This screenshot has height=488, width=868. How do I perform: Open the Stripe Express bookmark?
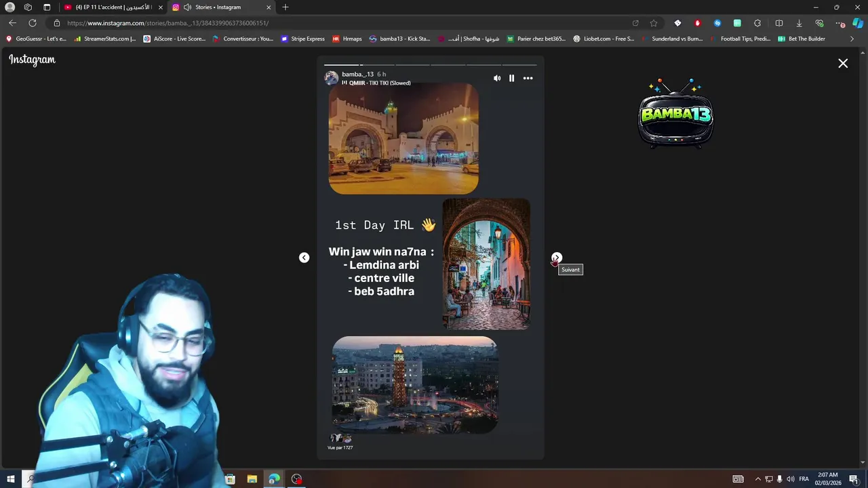click(x=302, y=39)
